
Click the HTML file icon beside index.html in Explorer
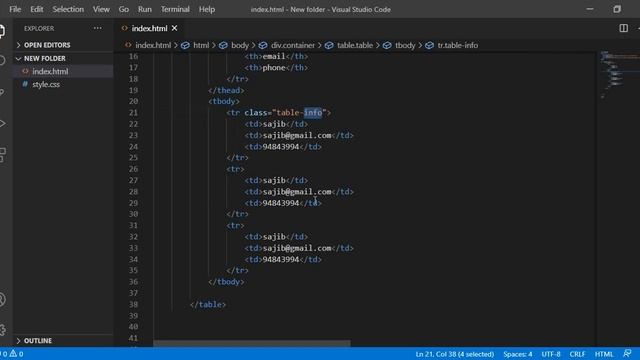[x=25, y=71]
